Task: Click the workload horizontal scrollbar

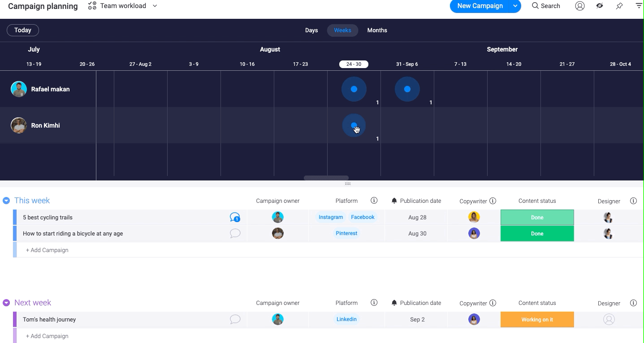Action: 326,178
